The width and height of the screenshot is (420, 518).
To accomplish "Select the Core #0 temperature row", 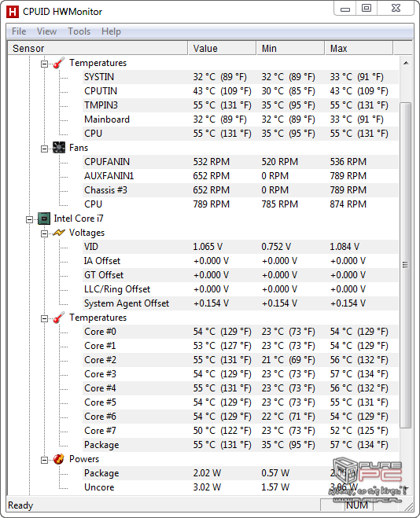I will pos(240,332).
